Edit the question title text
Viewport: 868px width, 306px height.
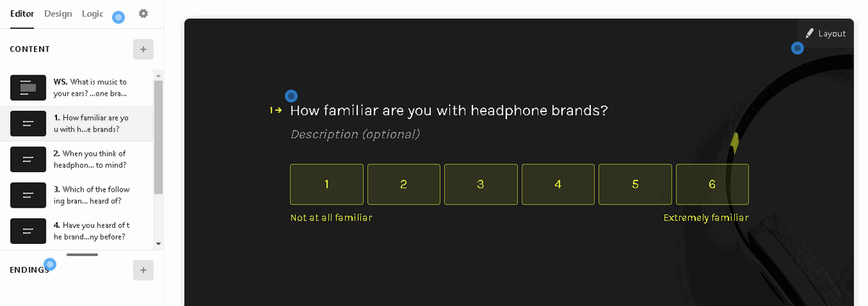448,111
